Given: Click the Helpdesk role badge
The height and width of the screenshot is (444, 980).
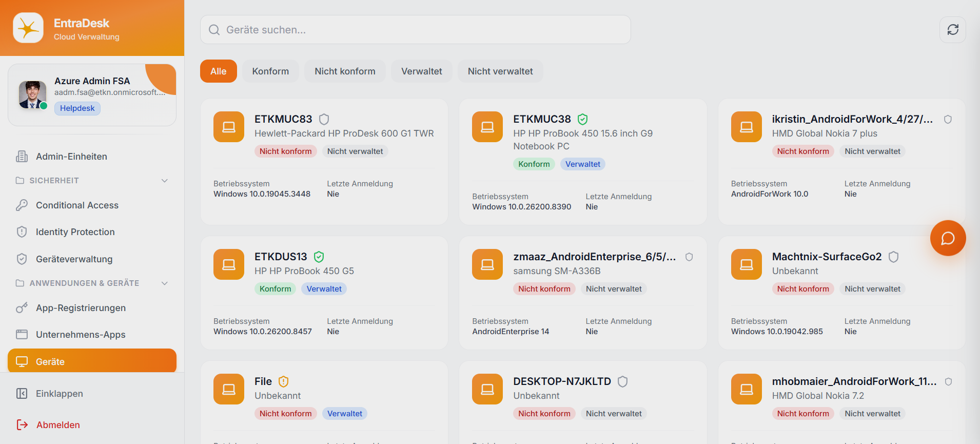Looking at the screenshot, I should click(x=77, y=108).
